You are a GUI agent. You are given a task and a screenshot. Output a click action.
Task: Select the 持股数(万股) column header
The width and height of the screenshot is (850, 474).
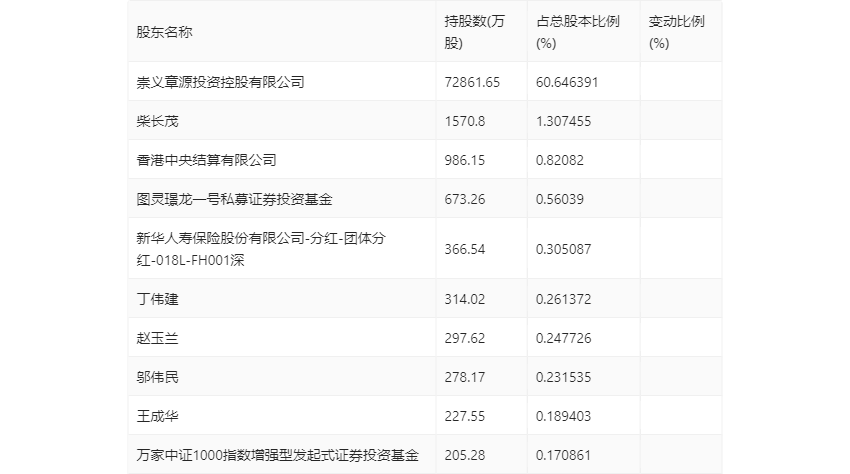(x=474, y=32)
